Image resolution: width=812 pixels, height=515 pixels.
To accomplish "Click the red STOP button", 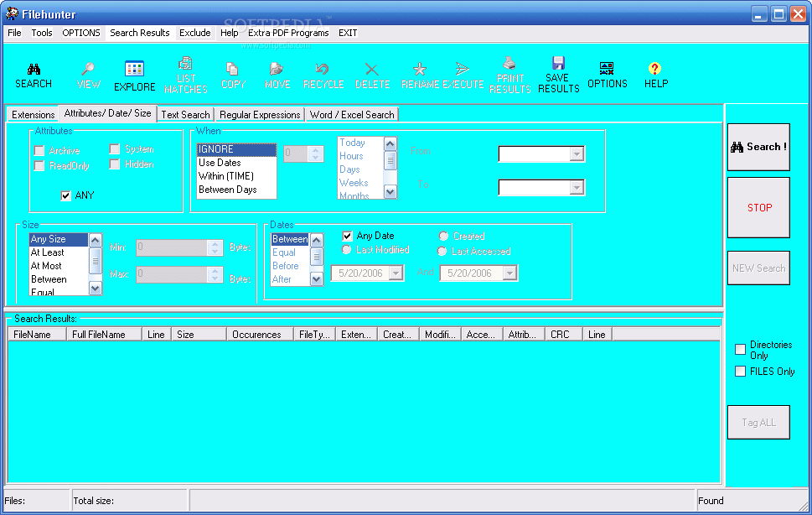I will tap(758, 208).
